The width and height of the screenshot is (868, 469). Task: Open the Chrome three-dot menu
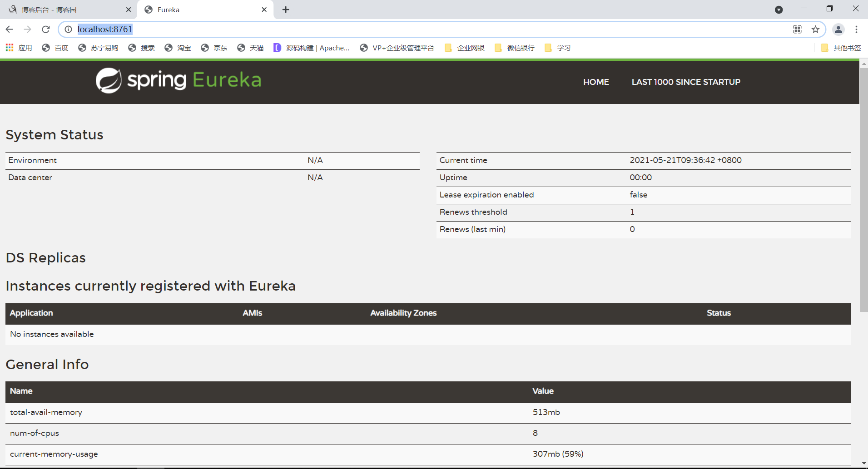pyautogui.click(x=856, y=30)
